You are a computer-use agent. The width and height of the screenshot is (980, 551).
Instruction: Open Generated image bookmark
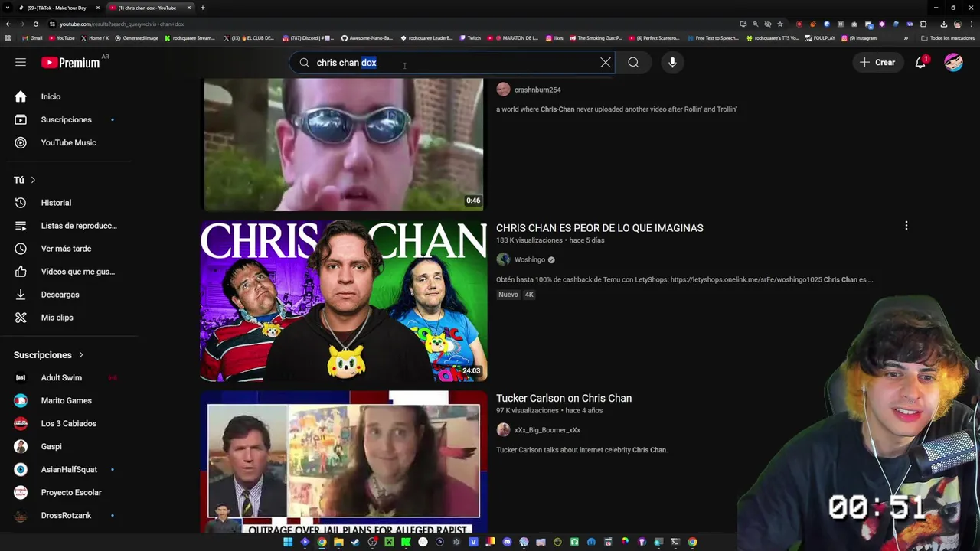[137, 38]
